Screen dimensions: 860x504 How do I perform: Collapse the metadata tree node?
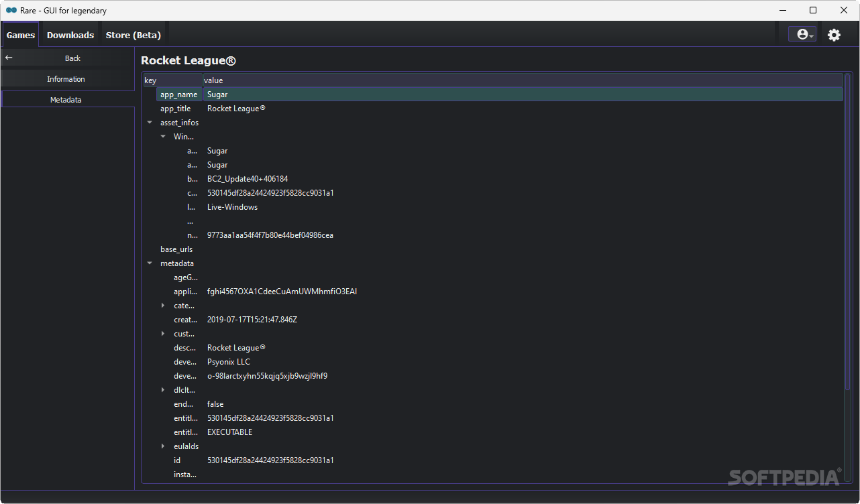150,263
